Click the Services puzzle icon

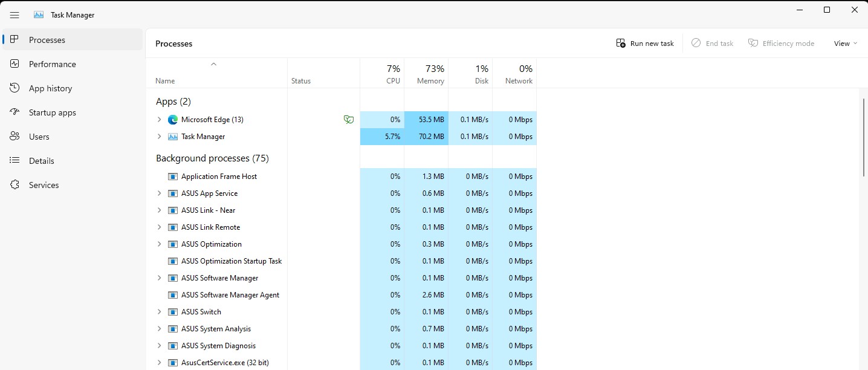(x=15, y=185)
